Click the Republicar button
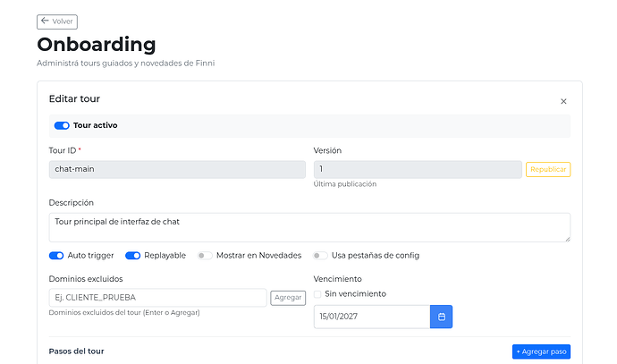Image resolution: width=617 pixels, height=364 pixels. pyautogui.click(x=548, y=169)
